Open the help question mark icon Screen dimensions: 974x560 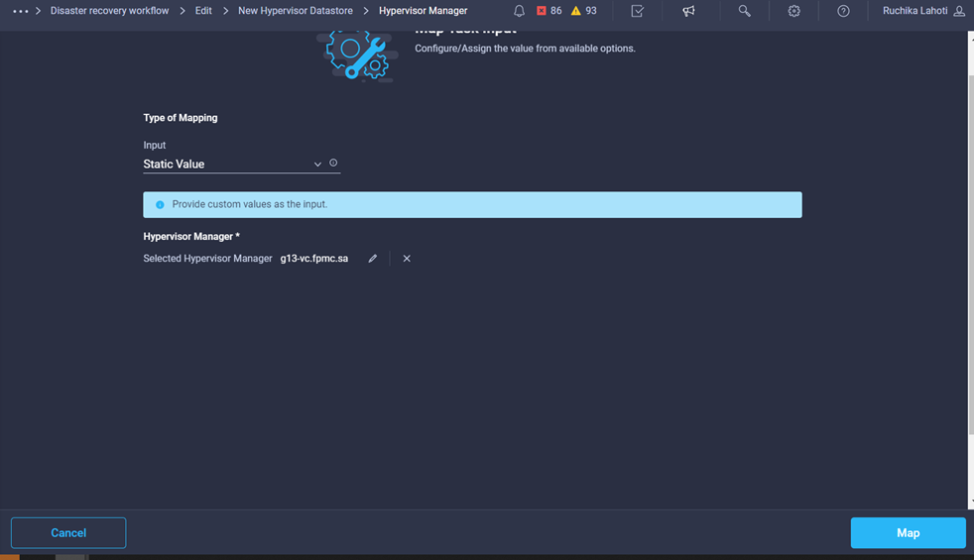(843, 11)
